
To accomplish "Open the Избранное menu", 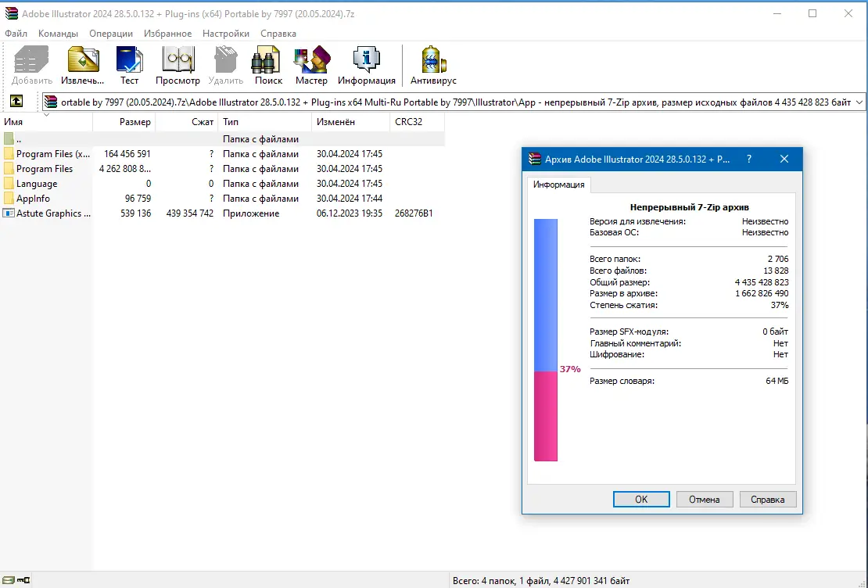I will click(167, 33).
